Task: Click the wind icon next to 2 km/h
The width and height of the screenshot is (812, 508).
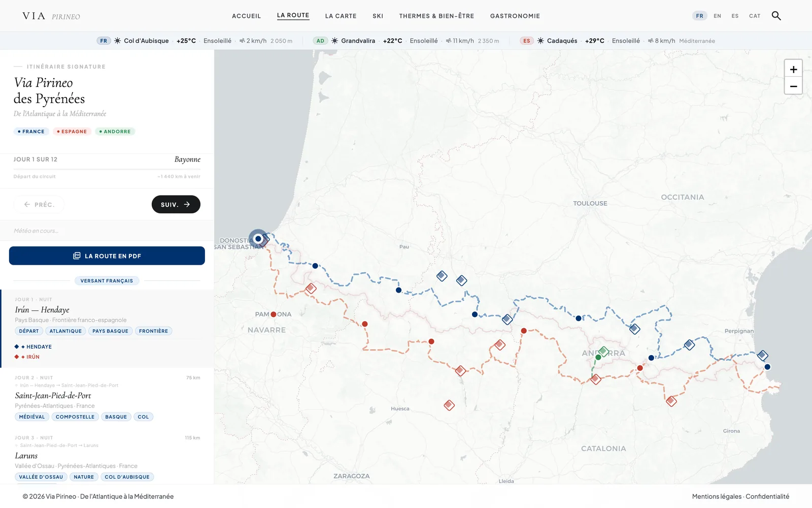Action: (x=242, y=41)
